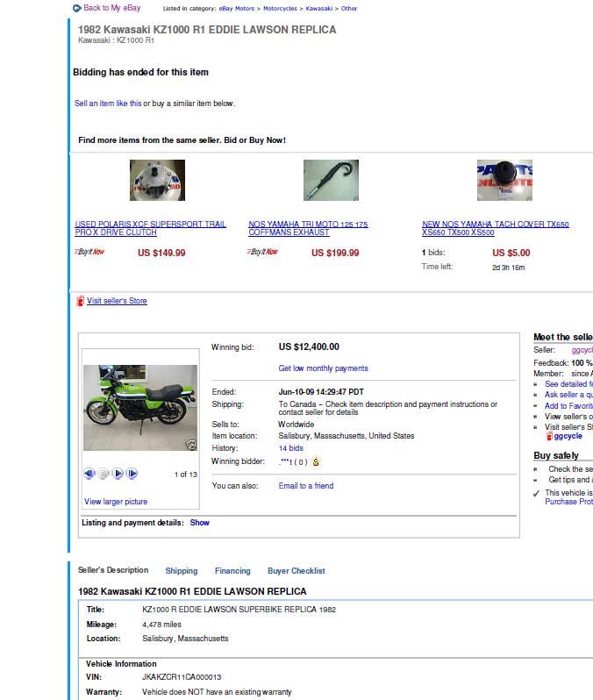Click the yellow new-member icon beside winning bidder
593x700 pixels.
(x=316, y=461)
